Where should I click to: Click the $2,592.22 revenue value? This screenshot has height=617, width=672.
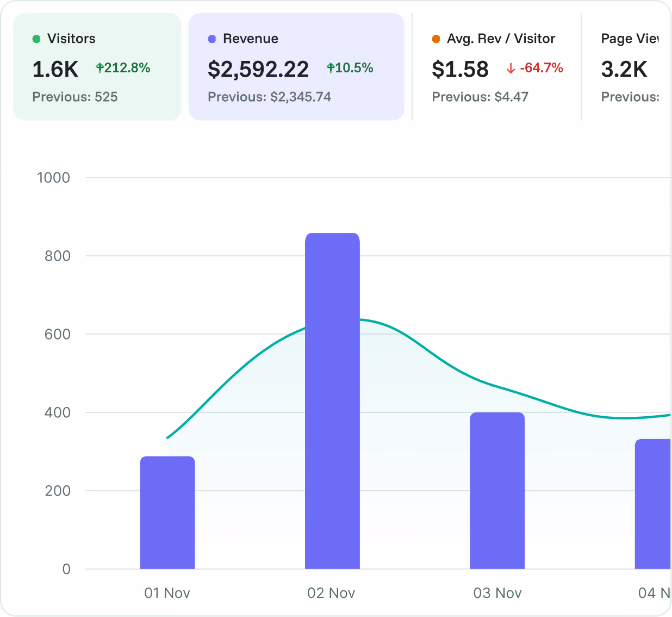258,69
